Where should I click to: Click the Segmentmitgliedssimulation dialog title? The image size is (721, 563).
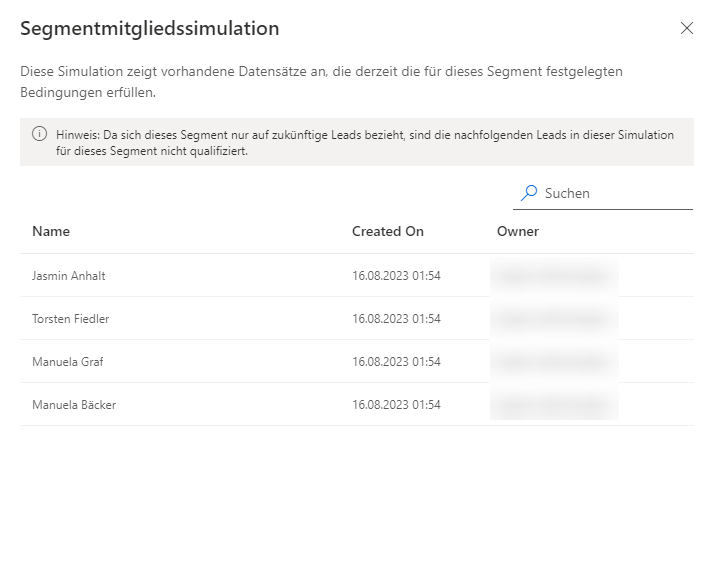click(149, 29)
